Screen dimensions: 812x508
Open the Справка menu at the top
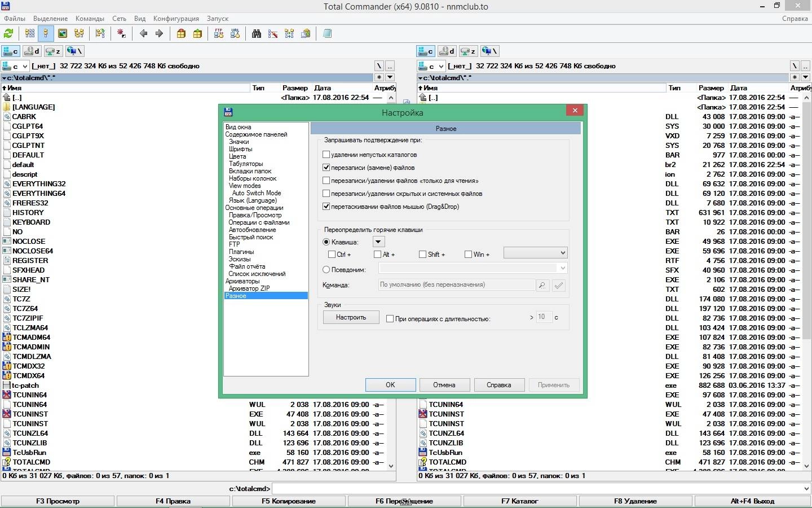[795, 19]
